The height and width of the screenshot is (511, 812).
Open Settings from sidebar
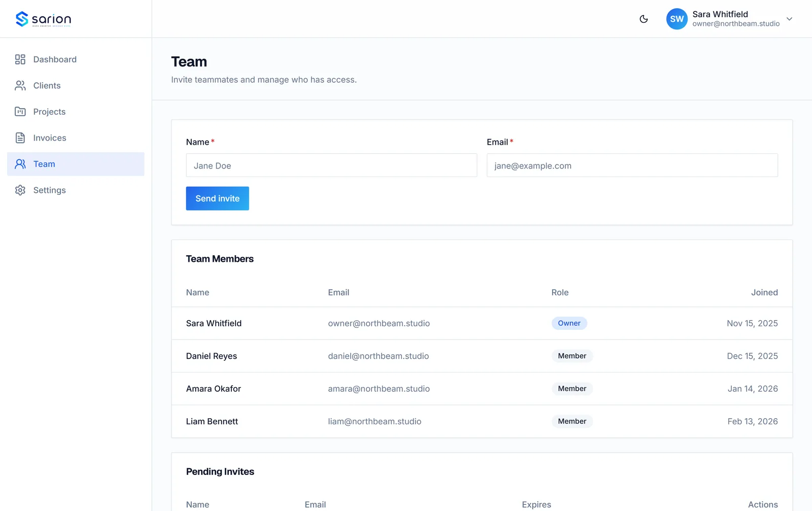click(x=76, y=190)
